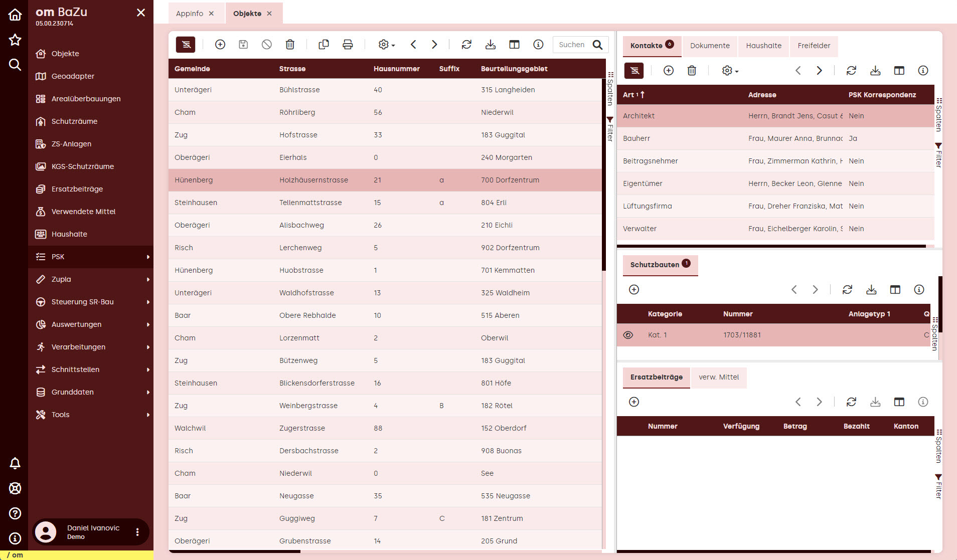
Task: Duplicate the selected object with the copy icon
Action: [x=324, y=45]
